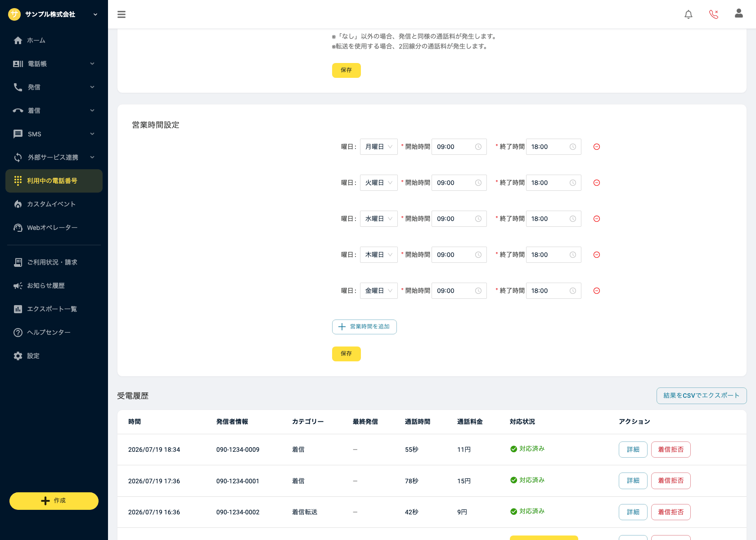The width and height of the screenshot is (756, 540).
Task: Click the upper 保存 button under transfer notes
Action: (x=346, y=70)
